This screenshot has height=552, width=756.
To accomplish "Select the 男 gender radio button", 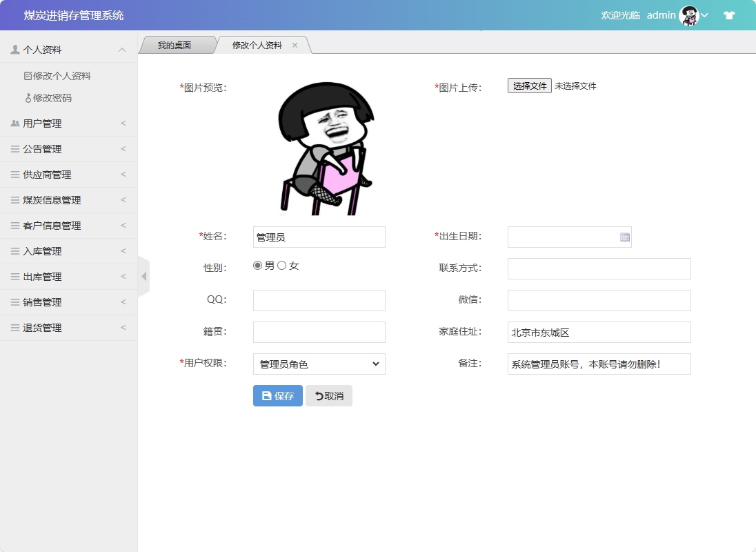I will [x=257, y=265].
